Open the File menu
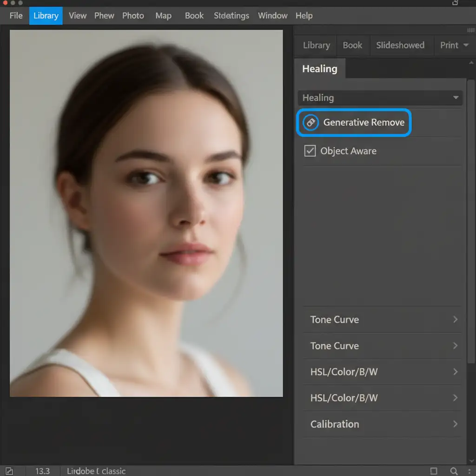Viewport: 476px width, 476px height. coord(16,15)
